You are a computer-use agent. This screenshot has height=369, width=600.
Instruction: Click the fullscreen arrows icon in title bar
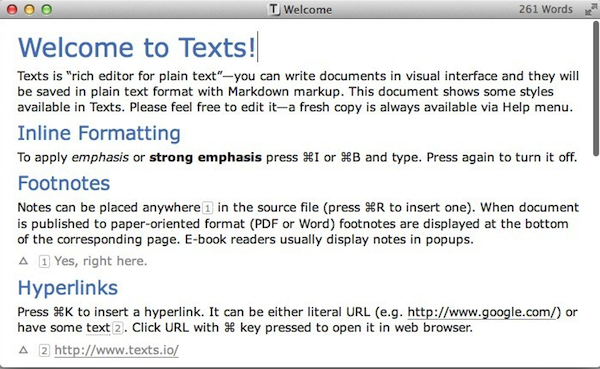[x=591, y=9]
